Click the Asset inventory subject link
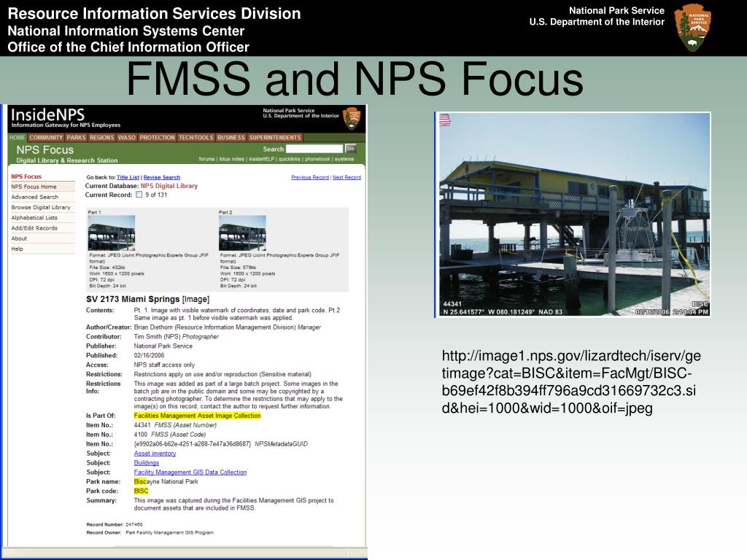The width and height of the screenshot is (747, 560). (x=155, y=454)
